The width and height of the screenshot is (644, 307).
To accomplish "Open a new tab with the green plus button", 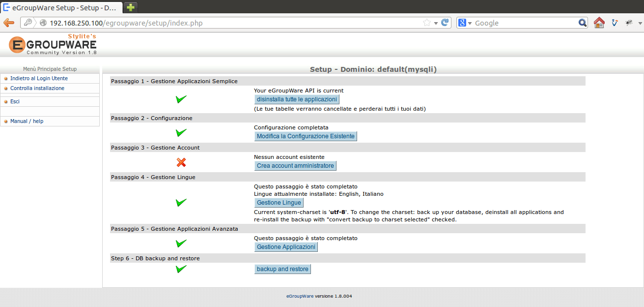I will [131, 7].
